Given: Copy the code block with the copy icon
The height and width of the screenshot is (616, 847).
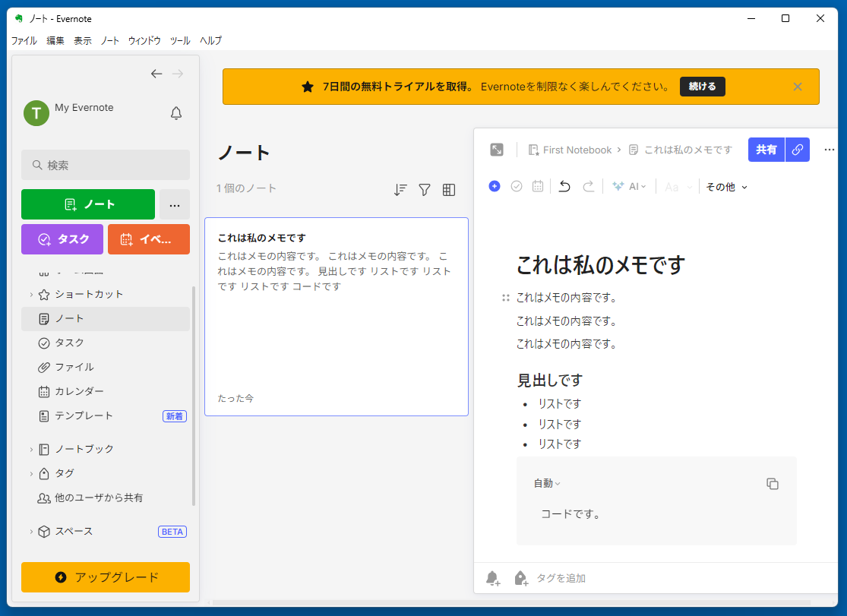Looking at the screenshot, I should point(773,484).
